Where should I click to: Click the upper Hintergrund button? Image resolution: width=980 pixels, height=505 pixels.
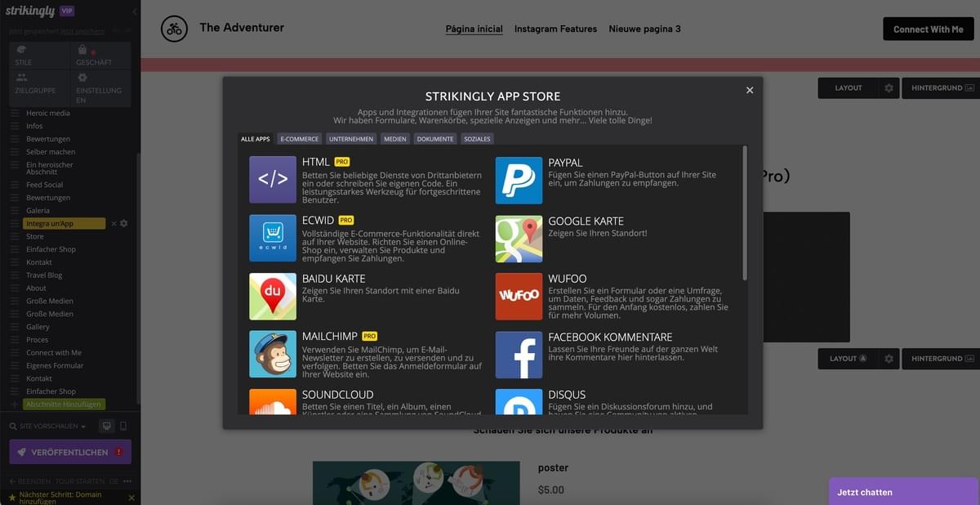click(x=942, y=87)
